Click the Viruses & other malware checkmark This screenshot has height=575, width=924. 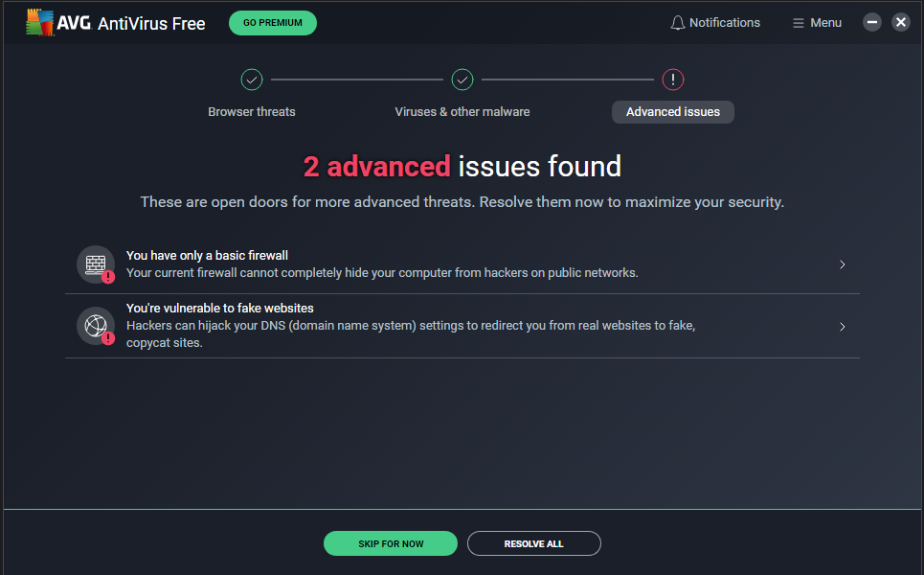click(462, 79)
